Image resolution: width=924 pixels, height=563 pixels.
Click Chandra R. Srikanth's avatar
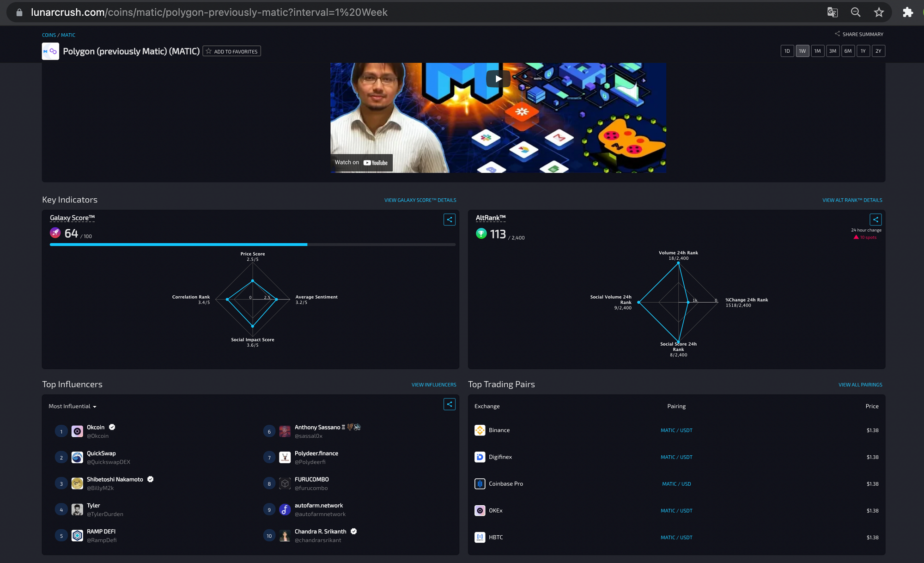pyautogui.click(x=285, y=536)
